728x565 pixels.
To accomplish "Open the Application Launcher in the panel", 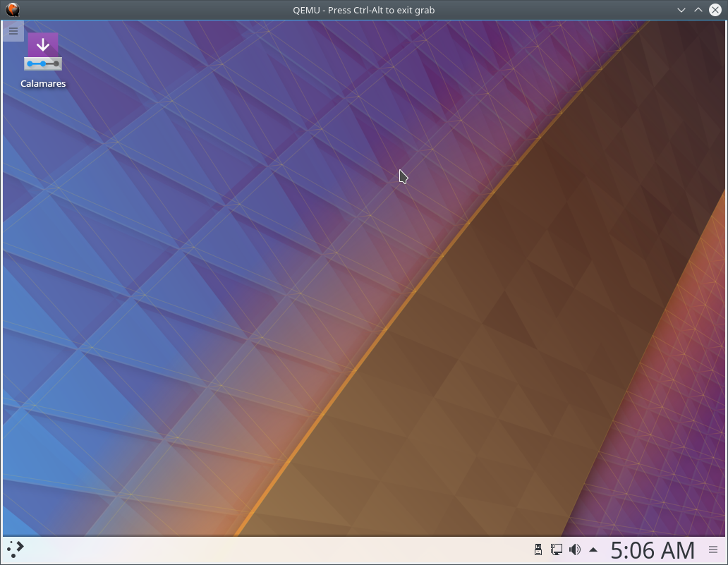I will pyautogui.click(x=15, y=549).
